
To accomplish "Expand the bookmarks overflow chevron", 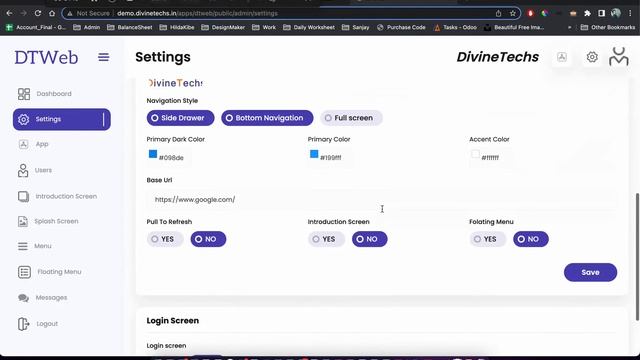I will 569,27.
